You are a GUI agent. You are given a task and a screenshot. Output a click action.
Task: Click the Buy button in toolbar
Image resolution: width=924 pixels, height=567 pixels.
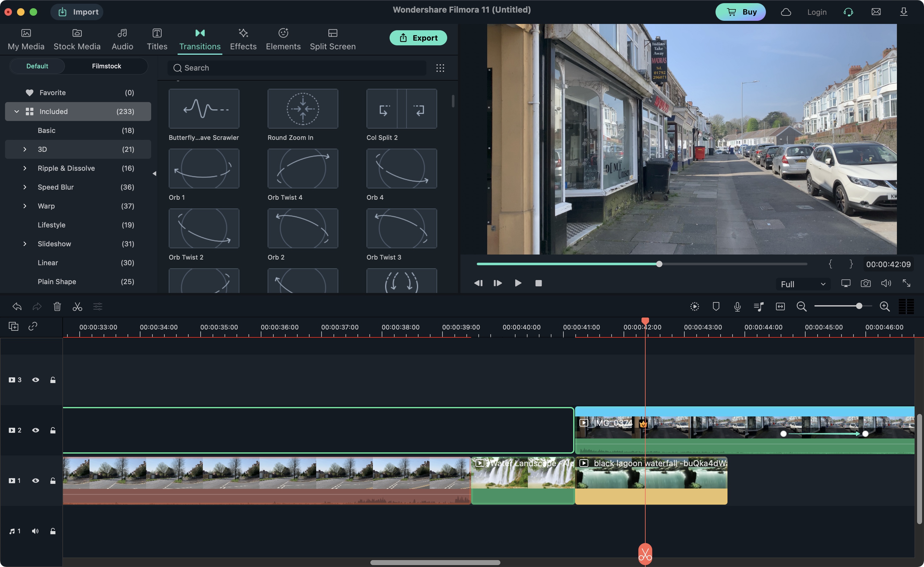click(740, 12)
